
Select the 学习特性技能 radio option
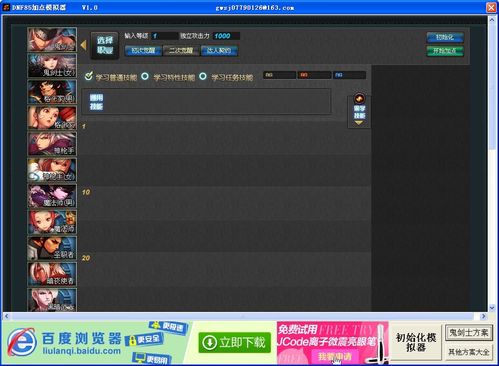[145, 76]
